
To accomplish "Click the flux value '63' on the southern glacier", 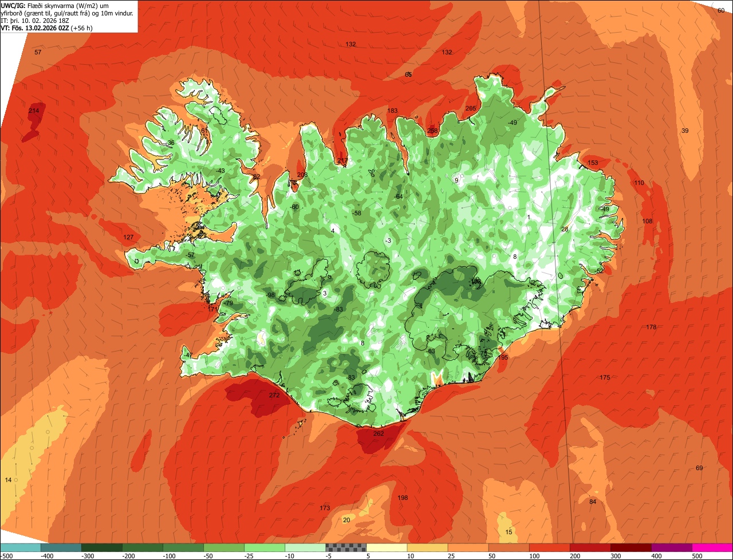I will (x=432, y=351).
